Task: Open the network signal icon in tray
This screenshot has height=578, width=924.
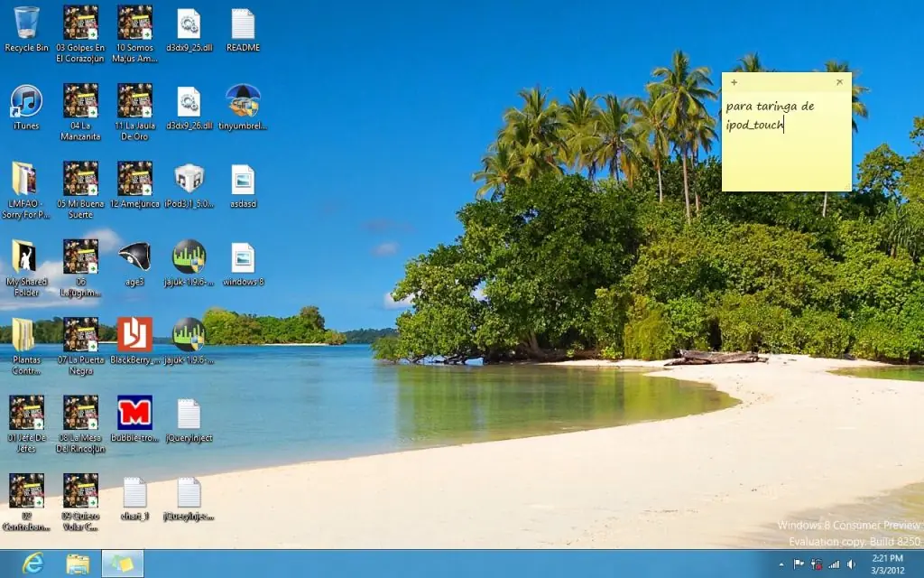Action: (834, 564)
